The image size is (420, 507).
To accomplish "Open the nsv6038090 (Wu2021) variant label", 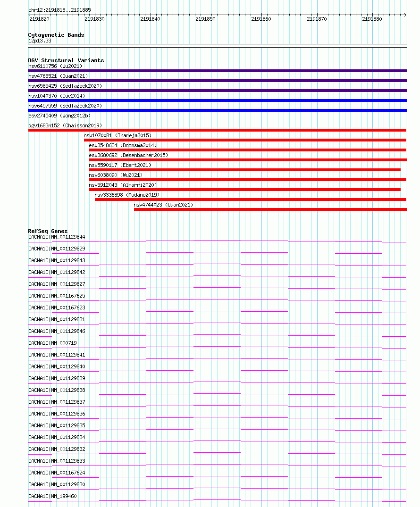I will pyautogui.click(x=116, y=175).
